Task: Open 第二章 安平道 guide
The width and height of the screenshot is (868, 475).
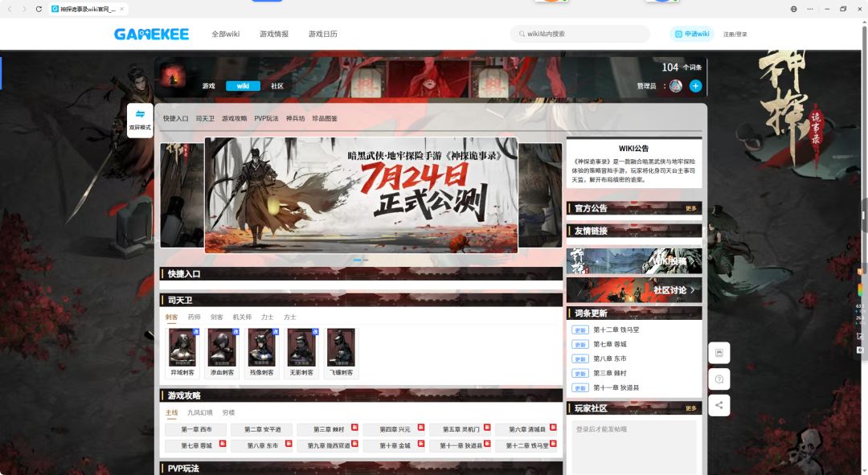Action: click(x=262, y=430)
